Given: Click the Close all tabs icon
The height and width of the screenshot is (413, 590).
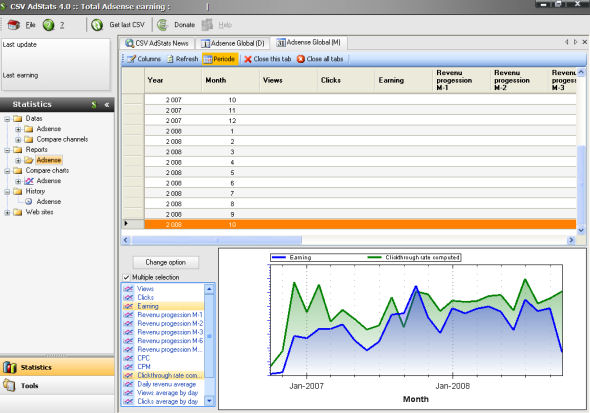Looking at the screenshot, I should [300, 59].
